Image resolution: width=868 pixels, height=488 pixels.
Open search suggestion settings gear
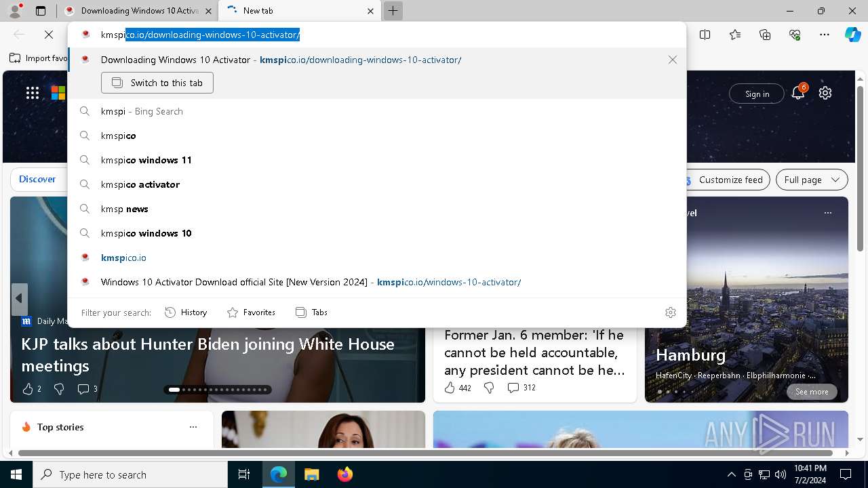(671, 312)
